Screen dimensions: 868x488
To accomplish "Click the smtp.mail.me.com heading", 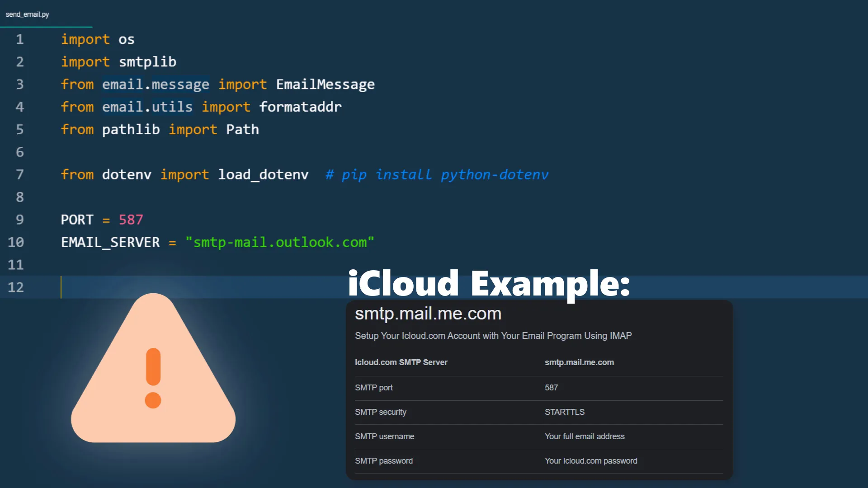I will click(428, 314).
